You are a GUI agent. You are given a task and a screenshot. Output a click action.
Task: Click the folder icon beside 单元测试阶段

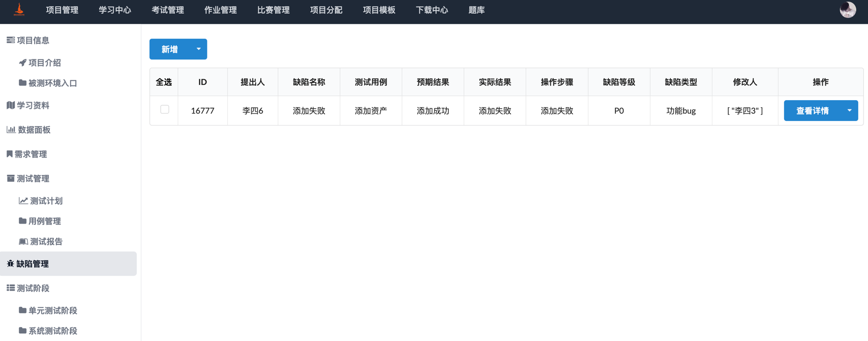coord(22,311)
